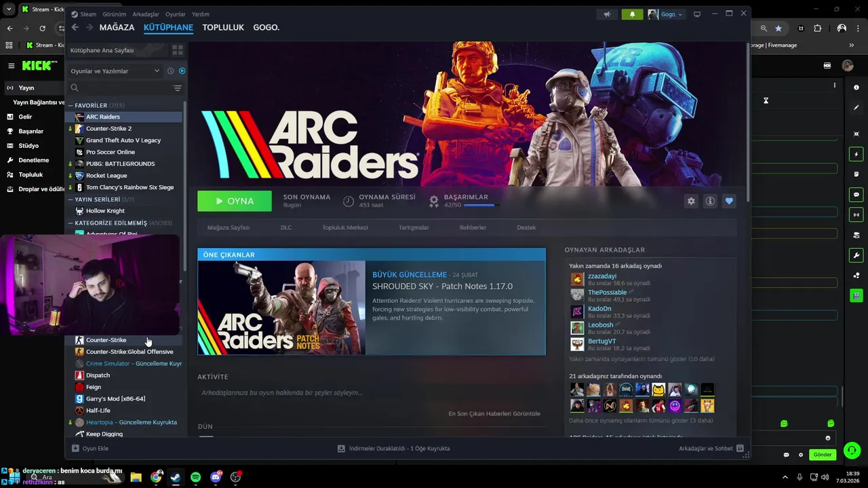Screen dimensions: 868x488
Task: Switch Steam to Big Picture mode icon
Action: pyautogui.click(x=696, y=14)
